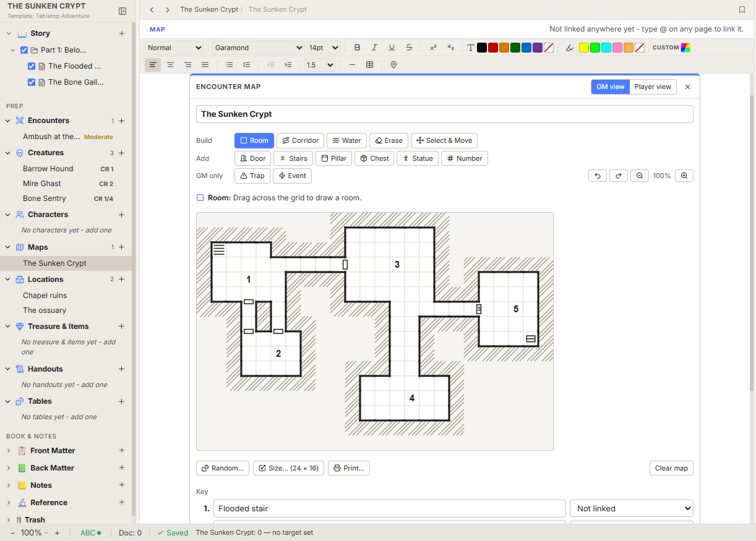Undo the last map edit
The width and height of the screenshot is (756, 541).
pos(598,176)
